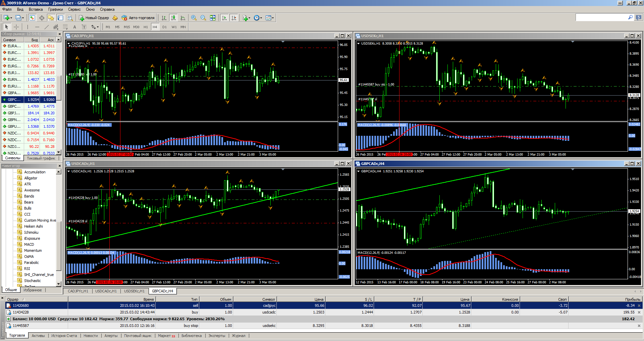Select the equidistant channel tool

pyautogui.click(x=56, y=27)
